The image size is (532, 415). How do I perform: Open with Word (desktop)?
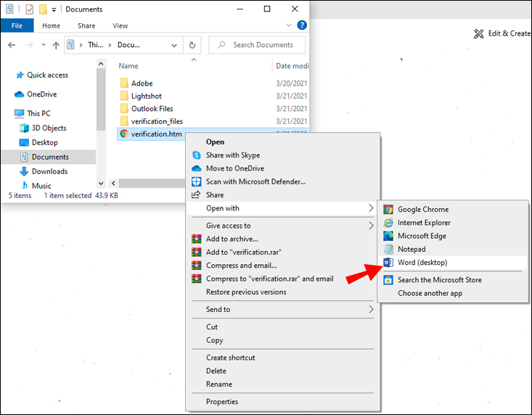pyautogui.click(x=453, y=263)
